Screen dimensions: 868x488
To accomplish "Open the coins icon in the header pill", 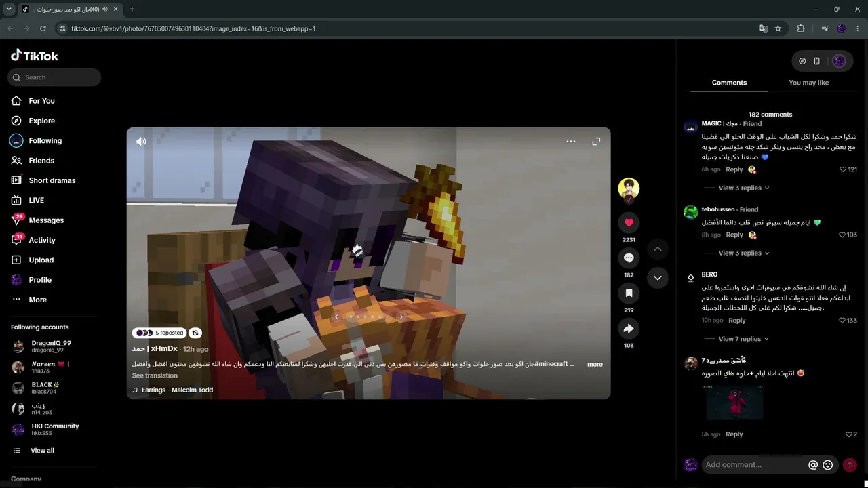I will (x=802, y=61).
